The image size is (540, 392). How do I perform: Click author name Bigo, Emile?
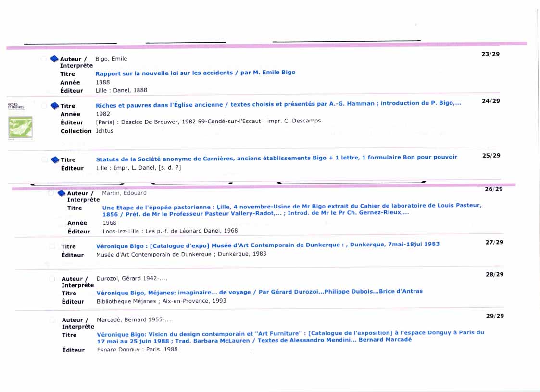tap(111, 59)
